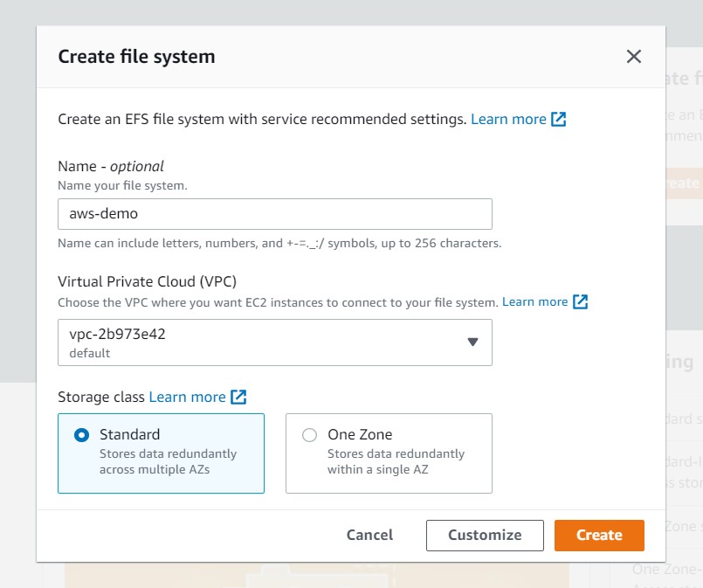
Task: Select the One Zone radio button
Action: click(309, 435)
